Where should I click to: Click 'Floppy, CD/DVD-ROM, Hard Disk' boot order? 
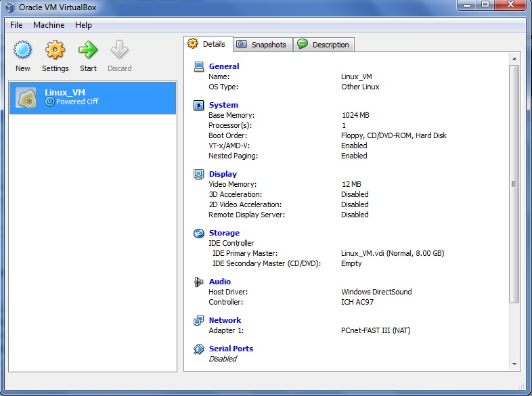click(393, 136)
